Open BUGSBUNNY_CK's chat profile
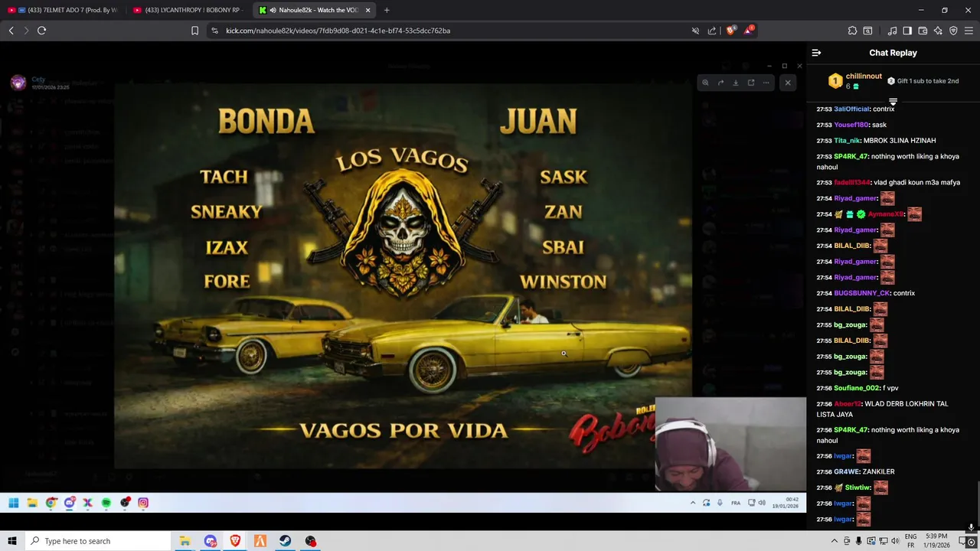Image resolution: width=980 pixels, height=551 pixels. [862, 293]
